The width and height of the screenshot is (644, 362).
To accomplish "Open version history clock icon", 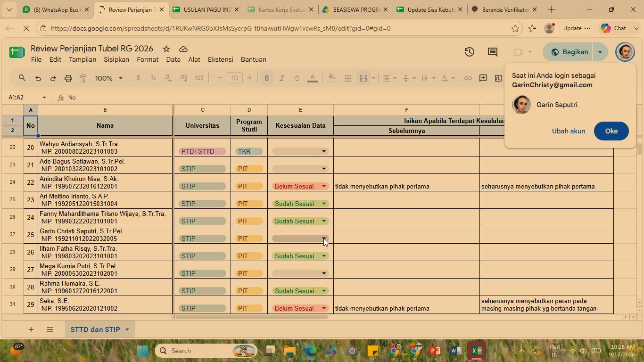I will [469, 52].
